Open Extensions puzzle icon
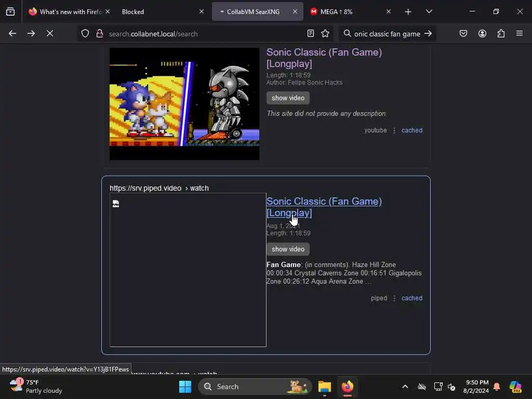The width and height of the screenshot is (532, 399). point(501,34)
